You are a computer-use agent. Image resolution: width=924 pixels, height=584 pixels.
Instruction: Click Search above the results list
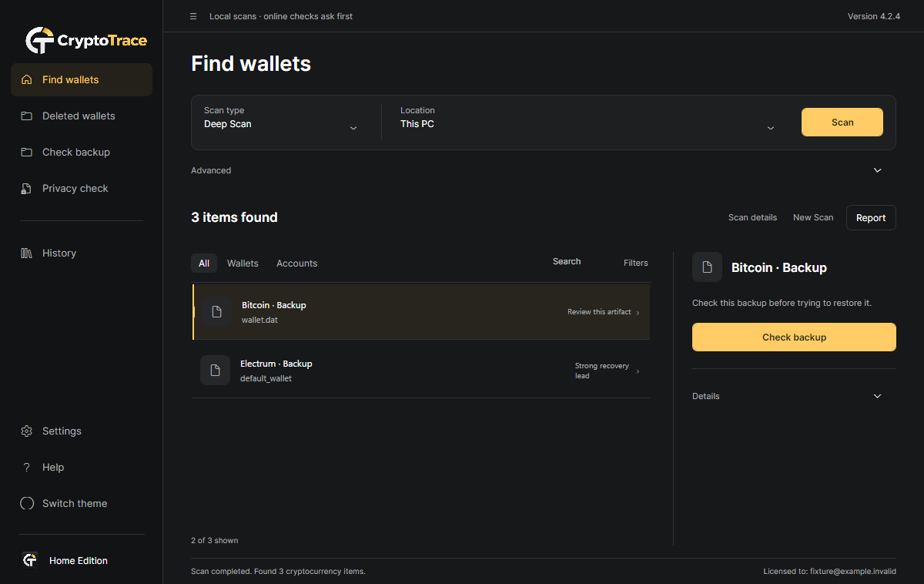click(567, 261)
